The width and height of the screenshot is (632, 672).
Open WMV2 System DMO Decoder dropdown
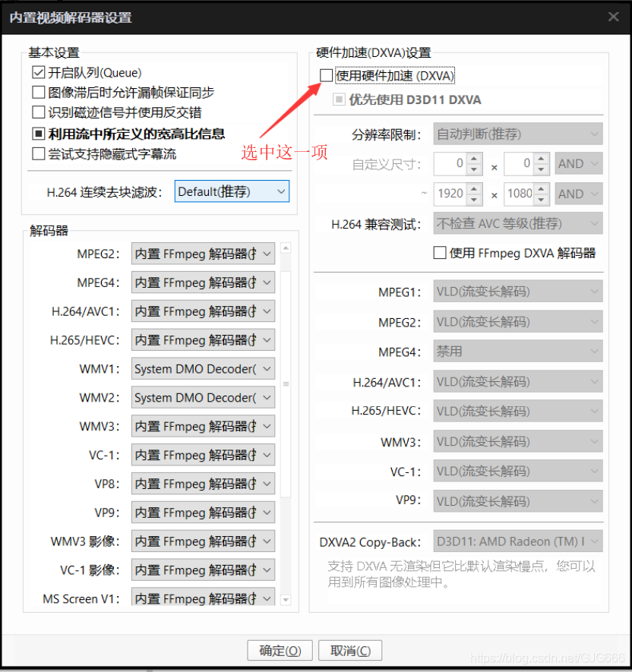point(204,397)
